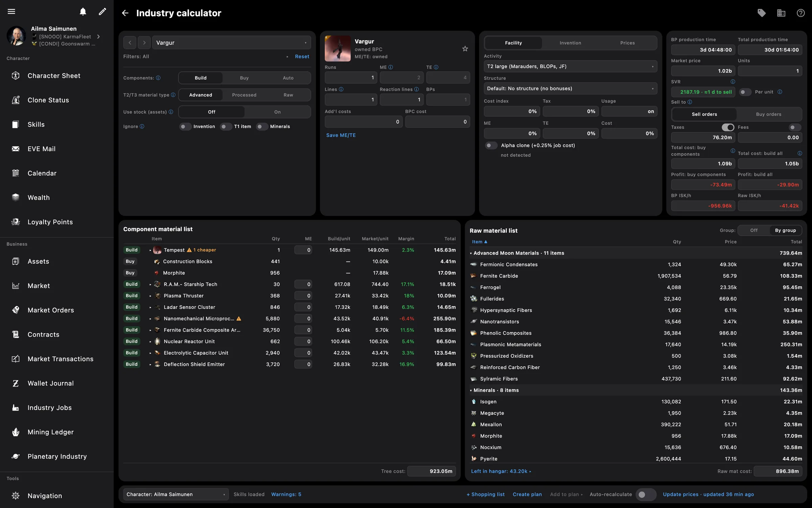The image size is (812, 508).
Task: Open Wallet Journal in the sidebar
Action: (57, 383)
